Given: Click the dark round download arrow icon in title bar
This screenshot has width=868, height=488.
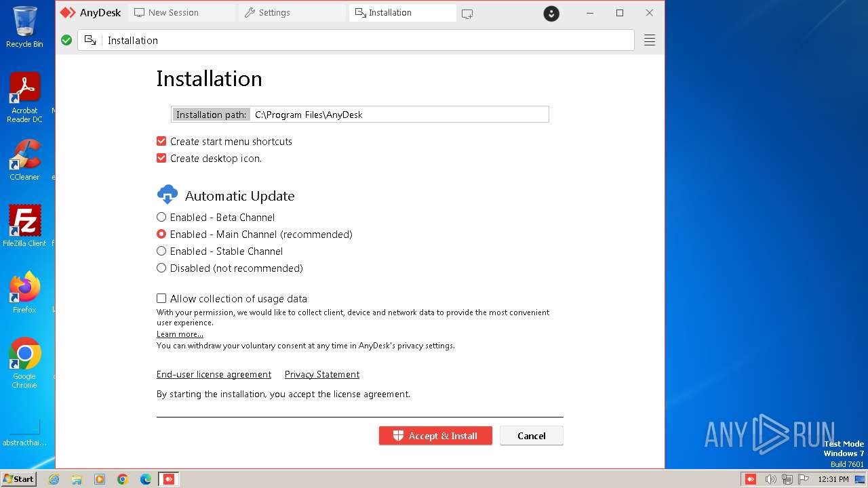Looking at the screenshot, I should coord(551,13).
